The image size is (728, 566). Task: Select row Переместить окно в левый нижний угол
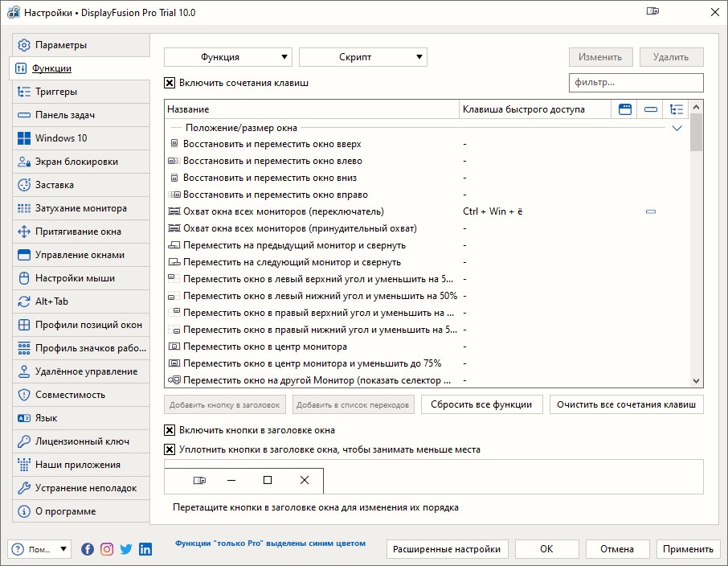(x=427, y=296)
